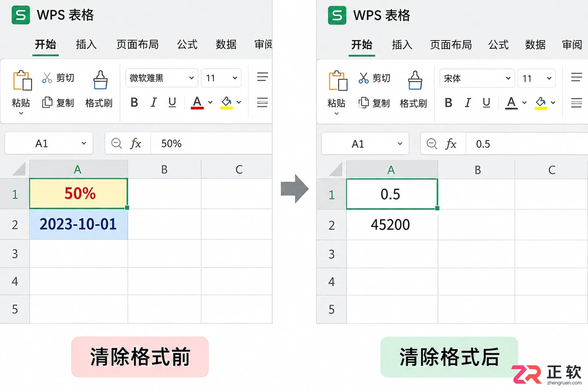The image size is (588, 392).
Task: Open 插入 tab in left window
Action: (x=86, y=44)
